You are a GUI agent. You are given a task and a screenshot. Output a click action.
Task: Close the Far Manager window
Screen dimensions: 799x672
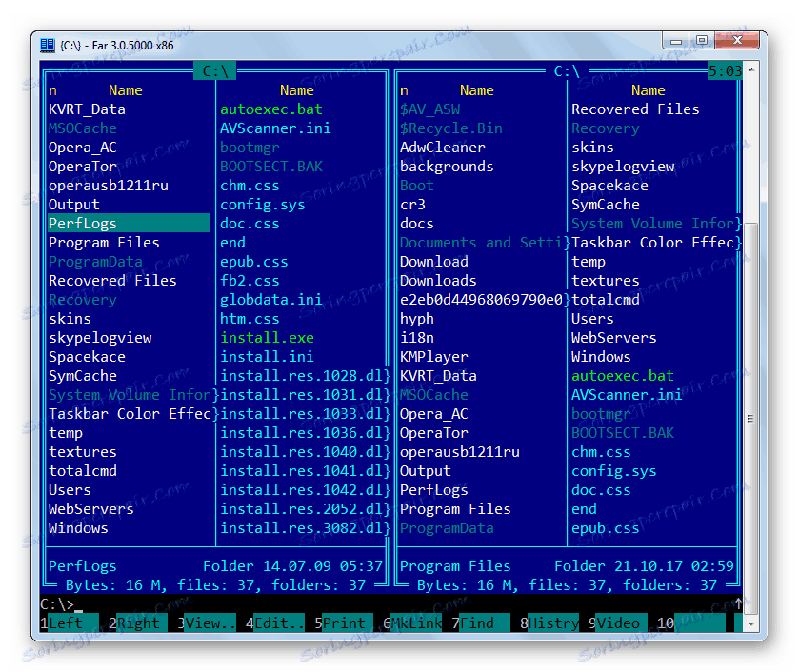737,41
